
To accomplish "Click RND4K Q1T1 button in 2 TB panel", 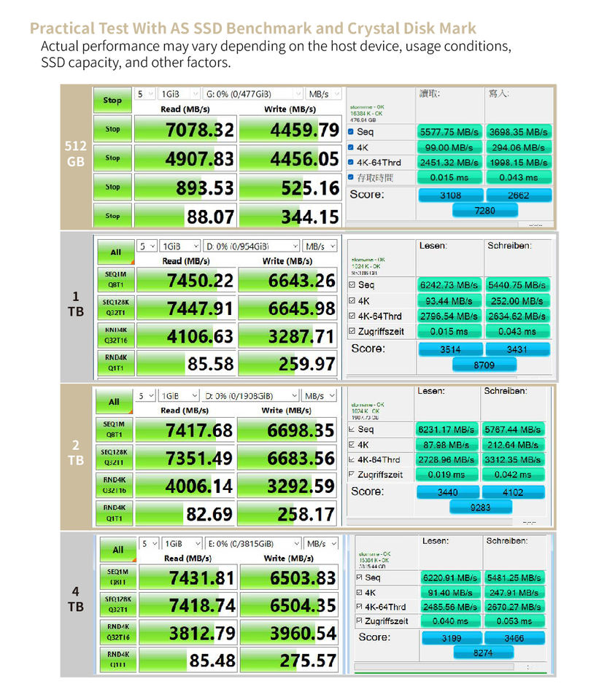I will 114,513.
